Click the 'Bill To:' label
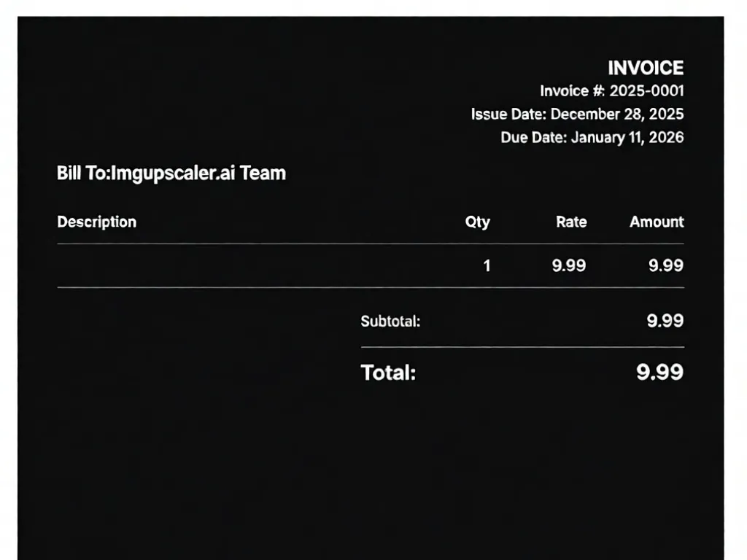Screen dimensions: 747x560 [82, 174]
